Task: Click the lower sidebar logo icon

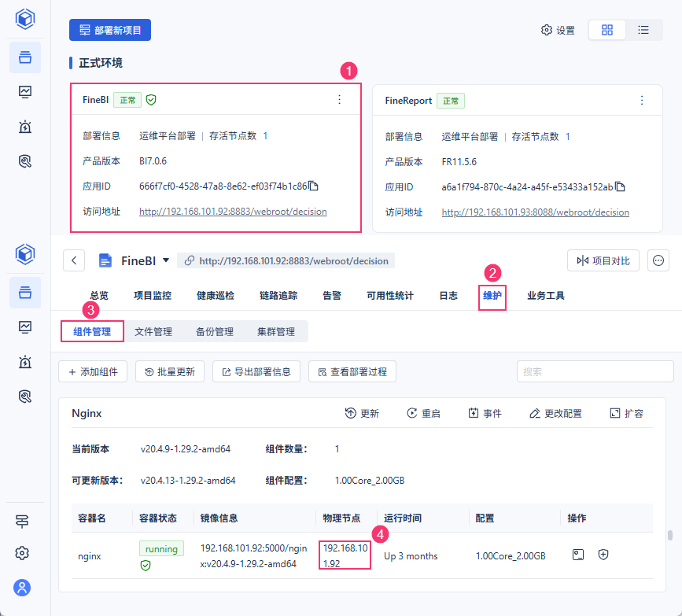Action: pyautogui.click(x=25, y=254)
